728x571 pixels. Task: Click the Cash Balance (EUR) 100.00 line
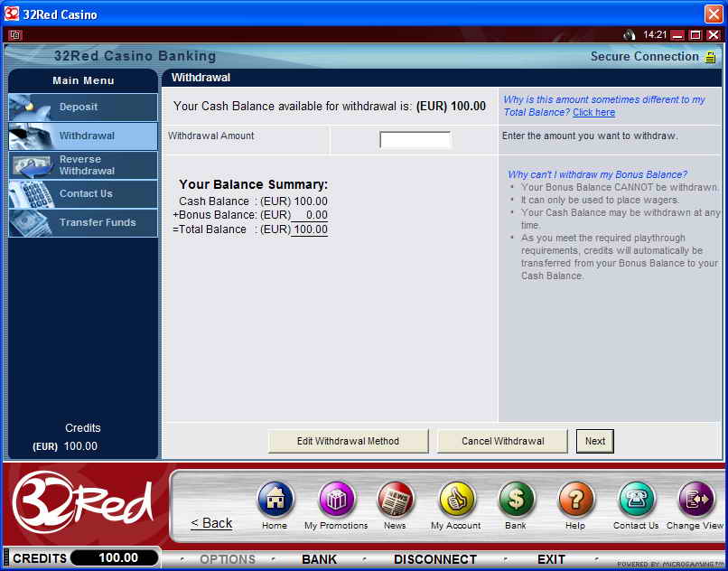tap(254, 201)
